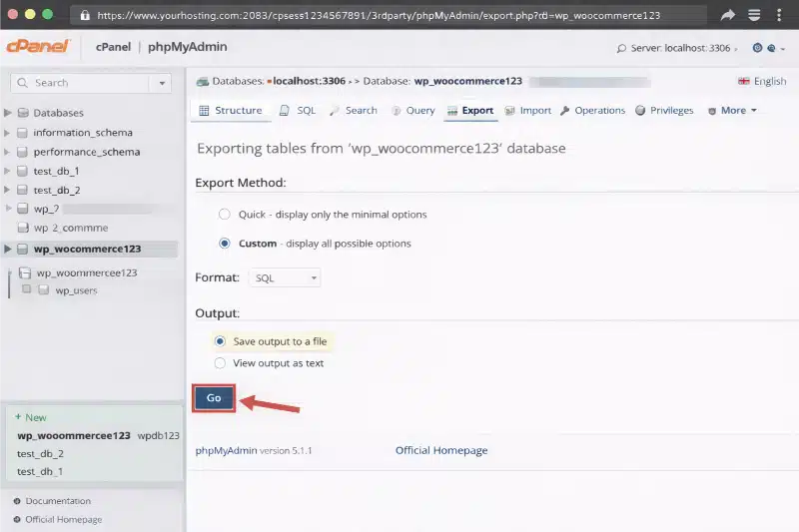Click the cPanel header text link
The height and width of the screenshot is (532, 799).
(113, 47)
